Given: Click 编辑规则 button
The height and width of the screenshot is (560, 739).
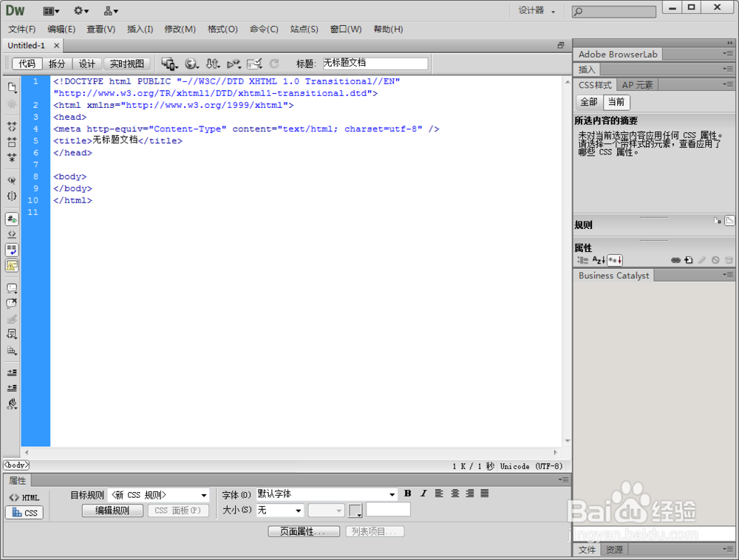Looking at the screenshot, I should click(x=112, y=511).
